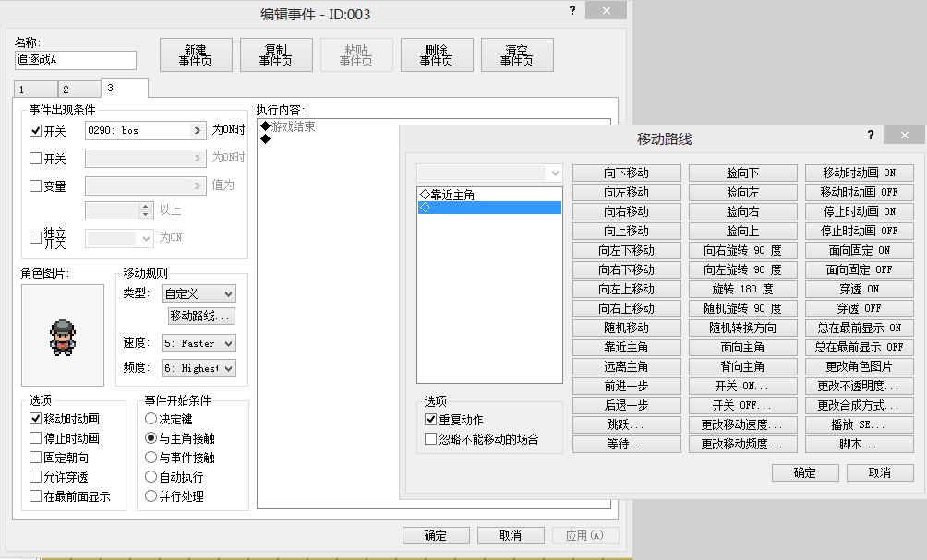Enable the 在最前面显示 option checkbox
The width and height of the screenshot is (927, 560).
click(35, 496)
